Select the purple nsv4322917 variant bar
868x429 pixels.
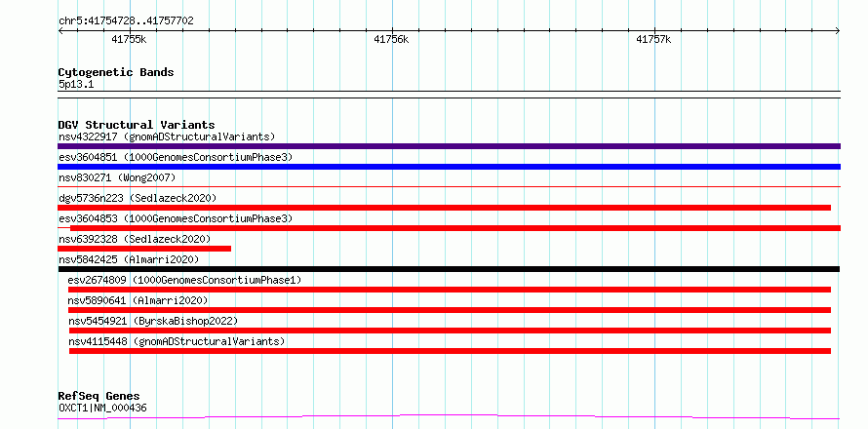pyautogui.click(x=449, y=146)
